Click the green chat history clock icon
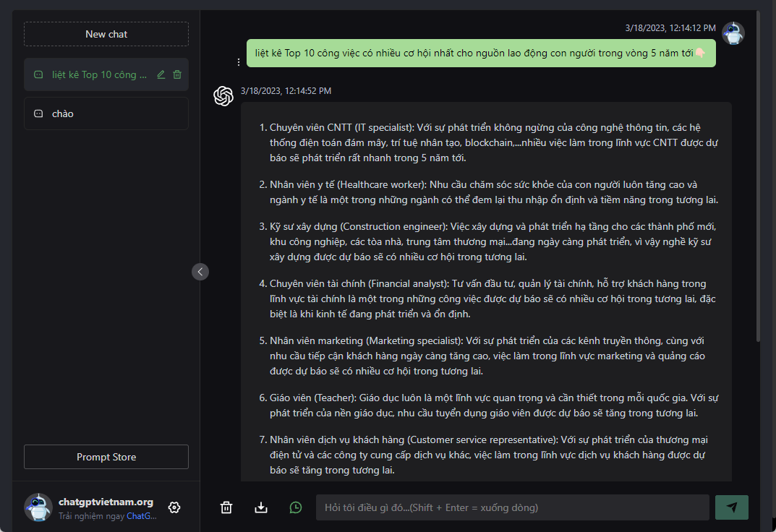This screenshot has height=532, width=776. pyautogui.click(x=296, y=507)
